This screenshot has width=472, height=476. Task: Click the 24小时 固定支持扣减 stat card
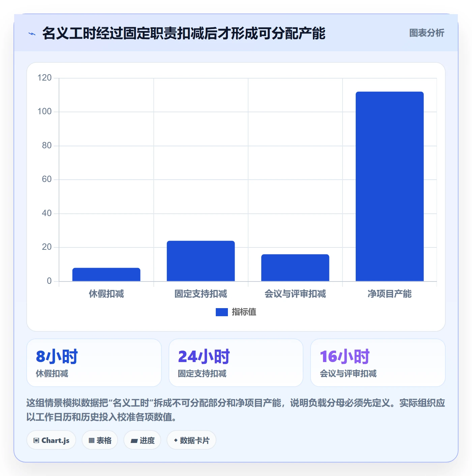(x=236, y=363)
